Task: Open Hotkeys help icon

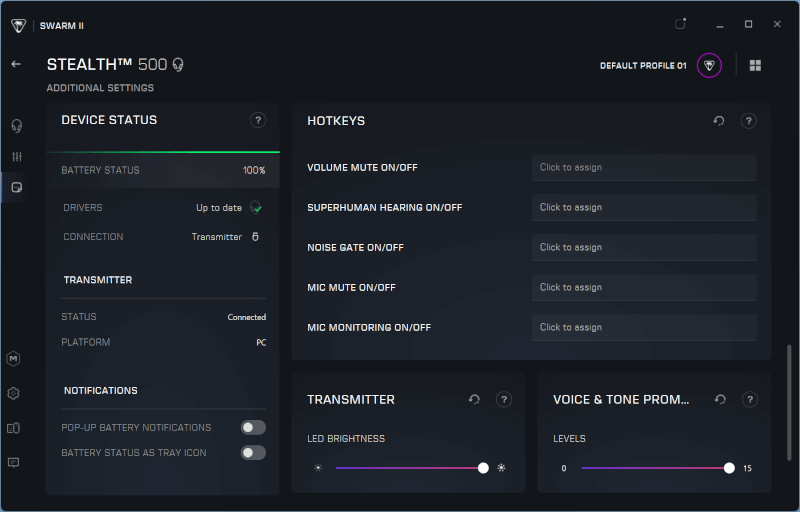Action: pos(748,121)
